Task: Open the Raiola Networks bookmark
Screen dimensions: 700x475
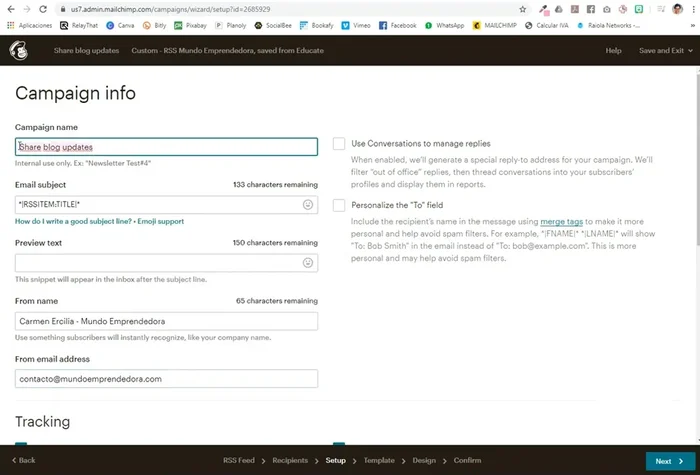Action: pyautogui.click(x=608, y=25)
